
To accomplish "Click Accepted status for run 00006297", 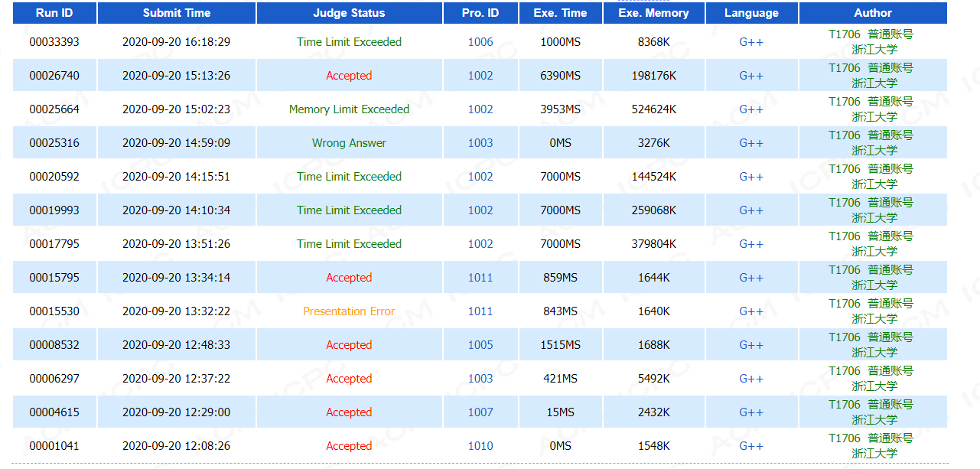I will click(349, 379).
